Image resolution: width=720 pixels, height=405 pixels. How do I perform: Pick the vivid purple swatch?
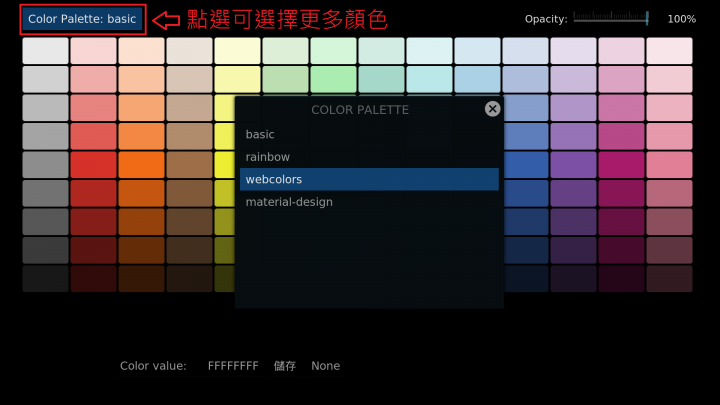click(x=574, y=164)
